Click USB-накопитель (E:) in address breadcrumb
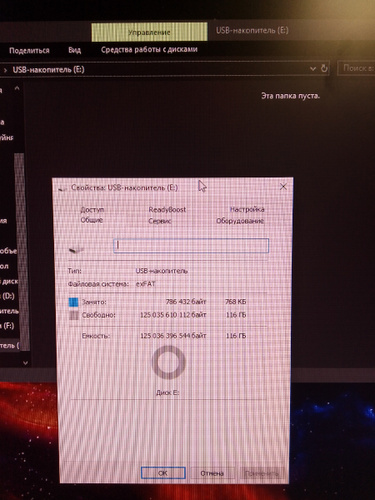Image resolution: width=375 pixels, height=500 pixels. click(x=48, y=69)
